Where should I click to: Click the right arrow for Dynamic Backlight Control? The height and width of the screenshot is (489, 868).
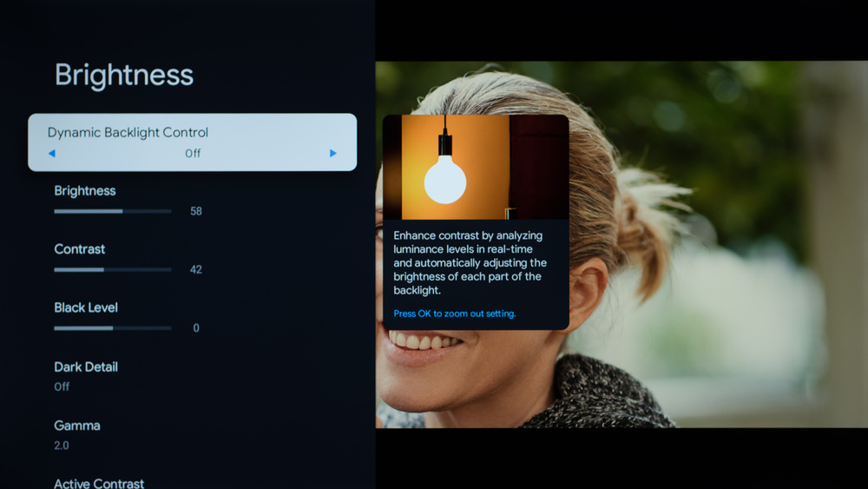click(x=332, y=154)
